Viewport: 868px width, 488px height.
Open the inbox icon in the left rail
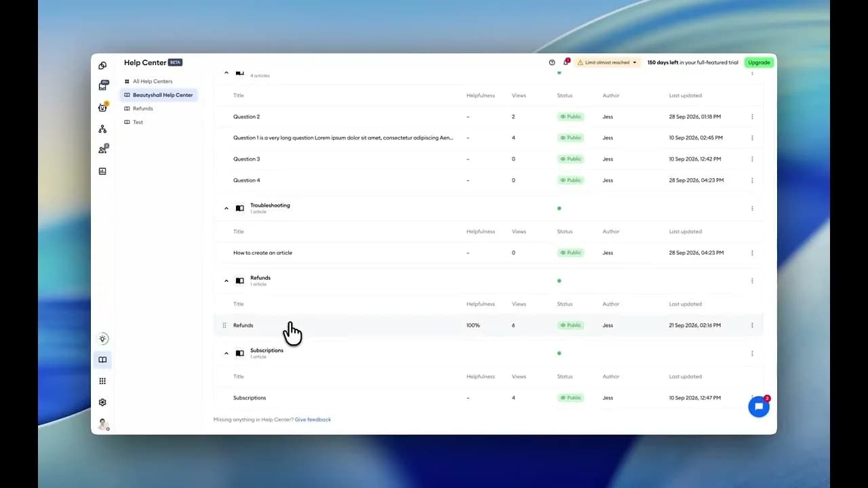tap(102, 86)
